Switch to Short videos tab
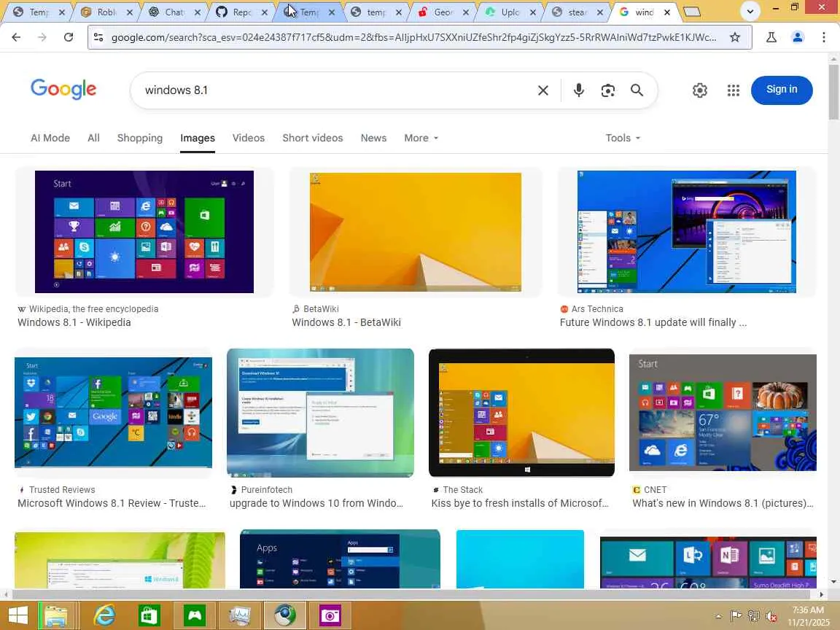840x630 pixels. [313, 138]
